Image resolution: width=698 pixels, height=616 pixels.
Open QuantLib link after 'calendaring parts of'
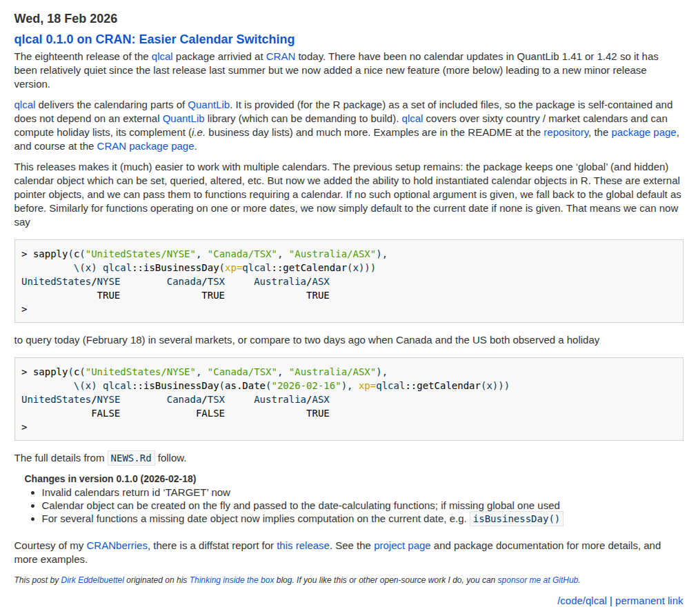pyautogui.click(x=209, y=105)
